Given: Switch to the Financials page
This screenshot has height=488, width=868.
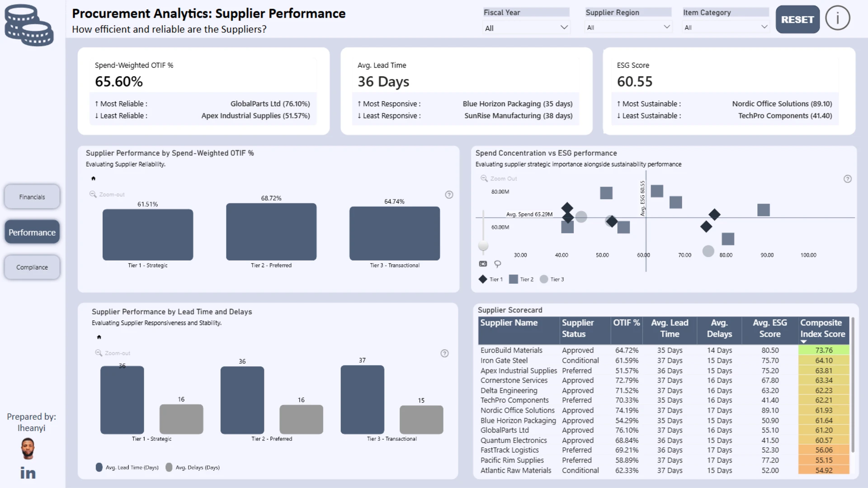Looking at the screenshot, I should (x=32, y=197).
